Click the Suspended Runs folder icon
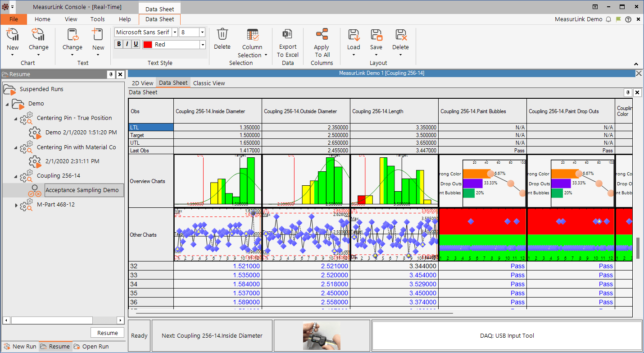This screenshot has height=353, width=644. click(9, 89)
